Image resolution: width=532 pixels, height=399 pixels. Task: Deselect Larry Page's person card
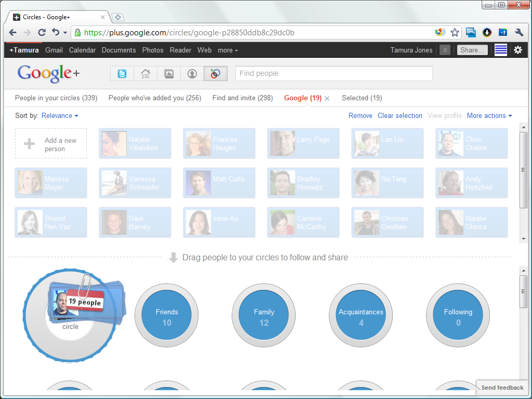click(x=303, y=143)
